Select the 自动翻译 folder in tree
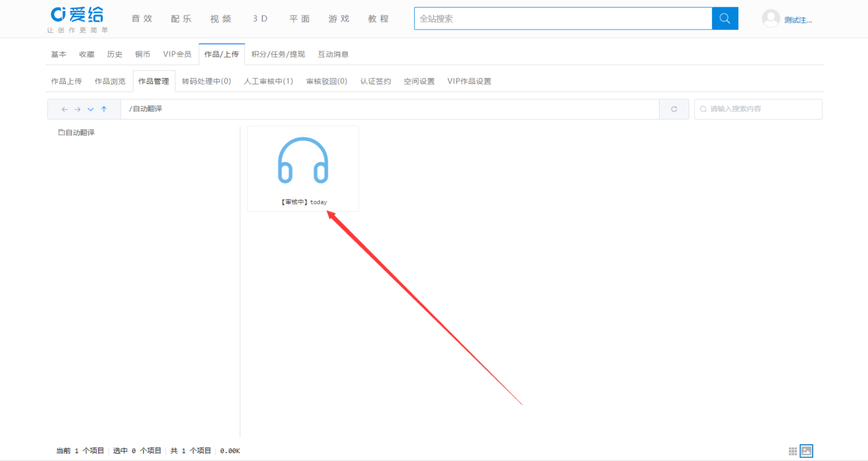 pos(77,132)
